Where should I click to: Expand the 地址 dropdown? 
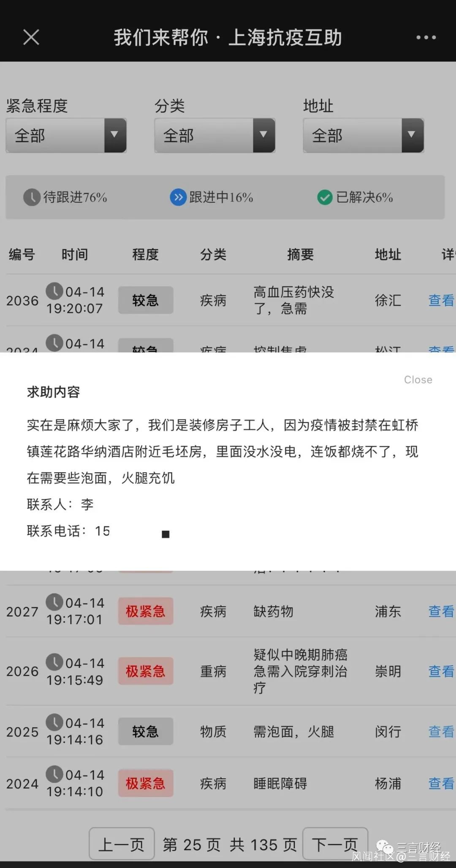(363, 135)
